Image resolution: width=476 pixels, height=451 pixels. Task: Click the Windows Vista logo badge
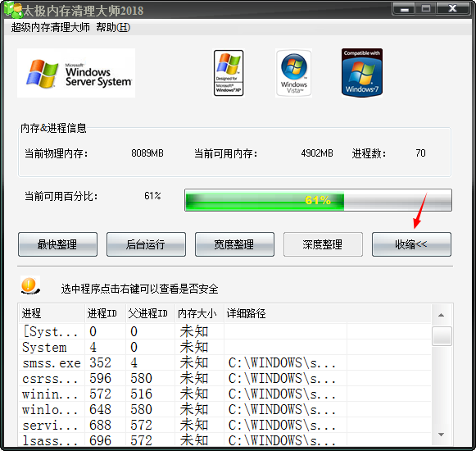(x=293, y=73)
